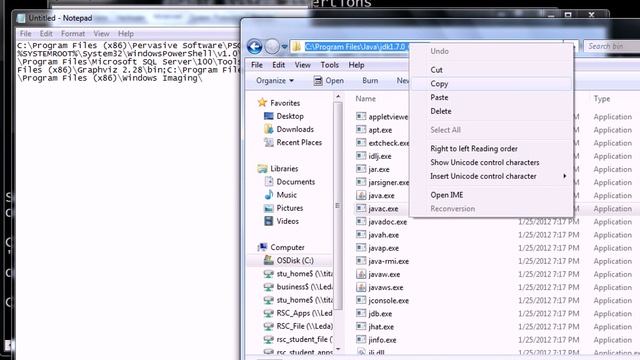Click the Libraries icon in navigation pane
This screenshot has width=640, height=360.
262,169
